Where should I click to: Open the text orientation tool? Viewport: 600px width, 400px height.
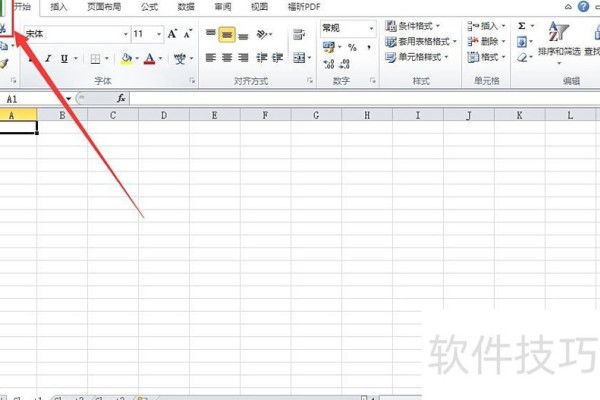pyautogui.click(x=263, y=34)
